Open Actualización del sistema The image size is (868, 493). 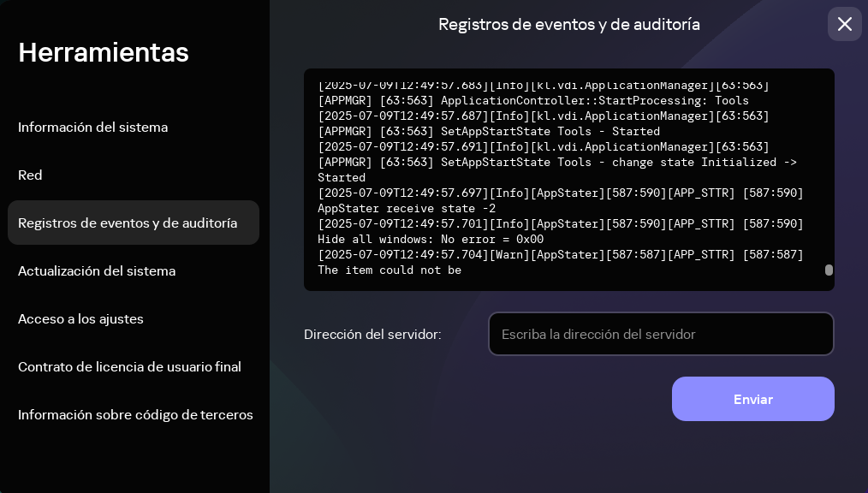(97, 270)
